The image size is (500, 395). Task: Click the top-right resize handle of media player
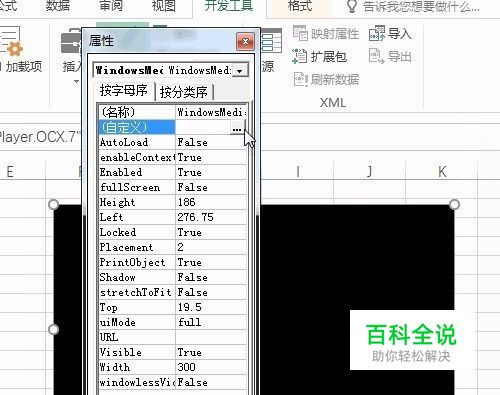click(454, 204)
